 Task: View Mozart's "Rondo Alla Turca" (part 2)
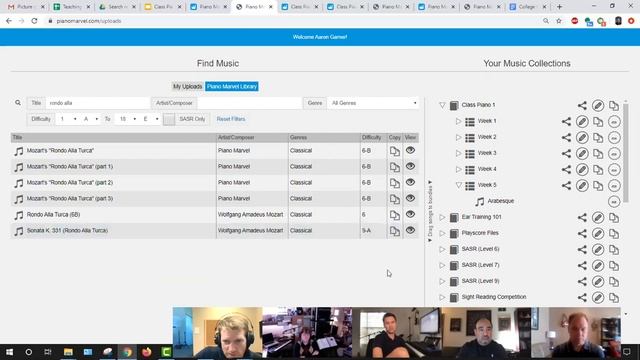click(x=410, y=182)
